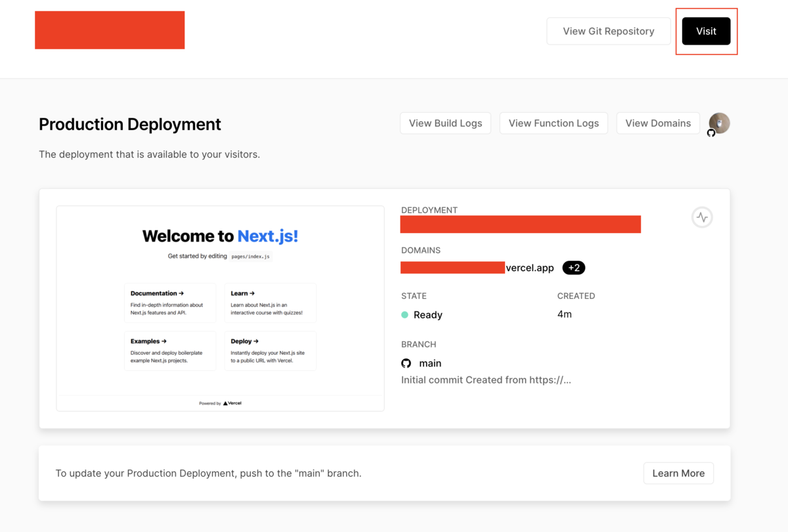Click the Documentation card in preview
Image resolution: width=788 pixels, height=532 pixels.
click(170, 303)
